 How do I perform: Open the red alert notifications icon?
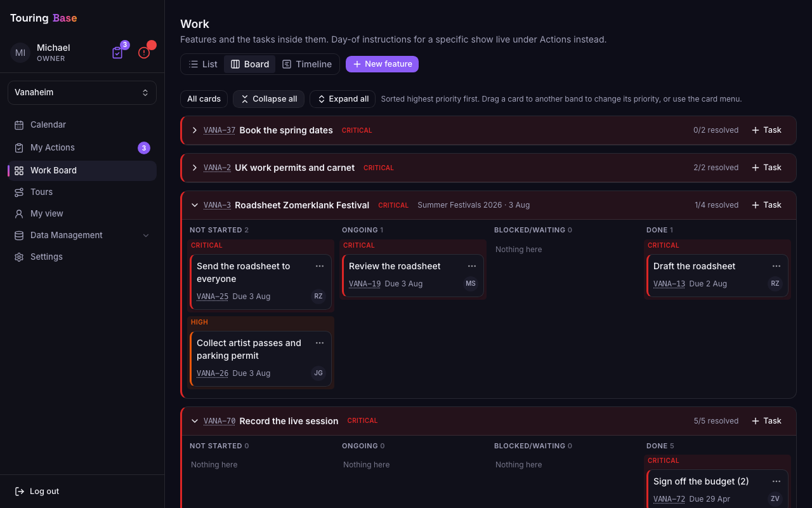(x=144, y=53)
